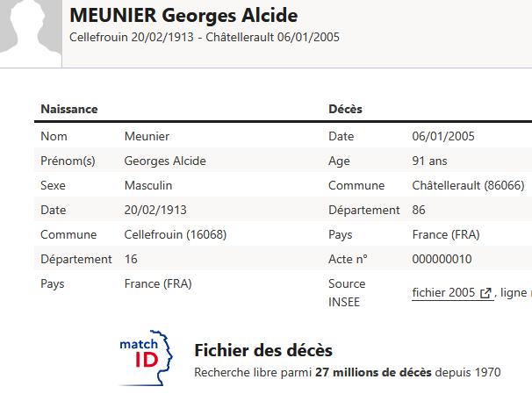532x401 pixels.
Task: Click the birth Département value 16
Action: point(131,260)
